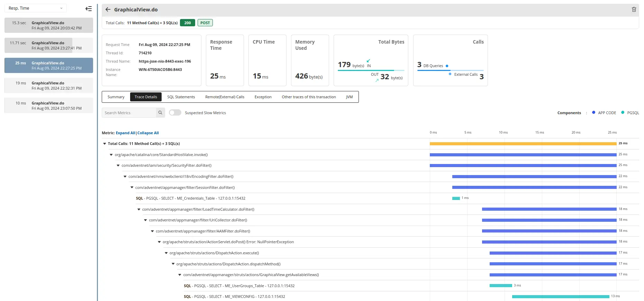Click the outgoing bytes arrow icon
The height and width of the screenshot is (301, 644).
pos(377,80)
